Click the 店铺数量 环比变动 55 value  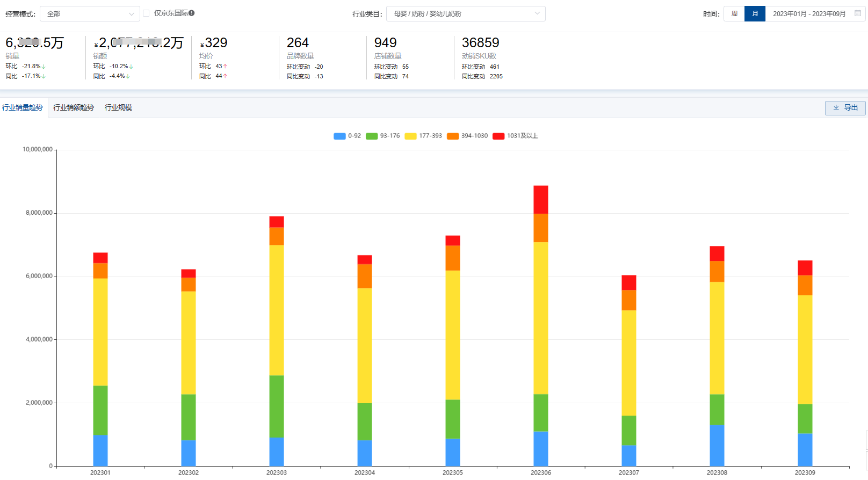coord(406,67)
